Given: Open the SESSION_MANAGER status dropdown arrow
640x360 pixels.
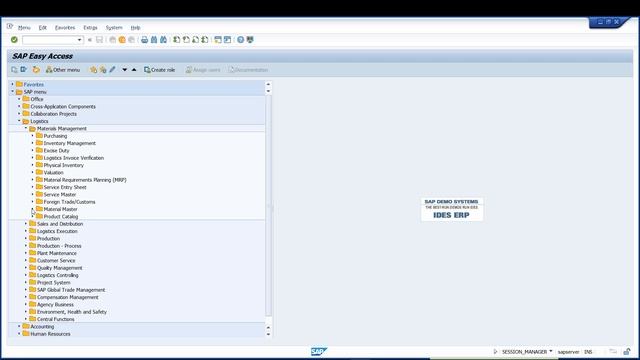Looking at the screenshot, I should (x=551, y=351).
